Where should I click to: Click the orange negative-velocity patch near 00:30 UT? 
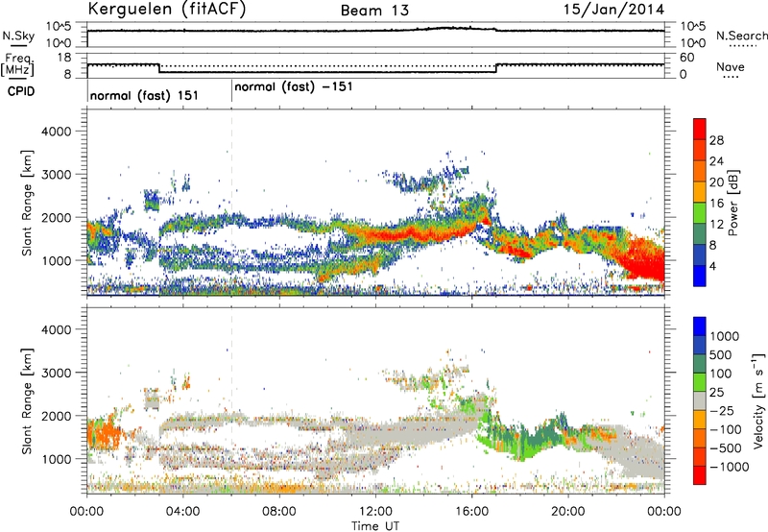click(x=105, y=434)
